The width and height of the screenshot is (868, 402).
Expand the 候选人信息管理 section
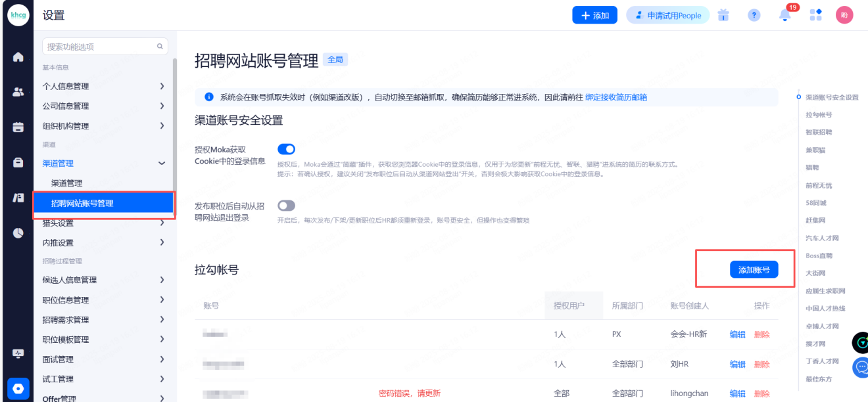103,280
